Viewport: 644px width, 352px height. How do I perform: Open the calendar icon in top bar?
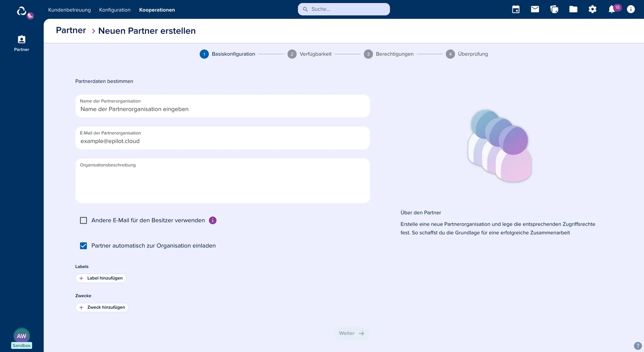pyautogui.click(x=516, y=9)
